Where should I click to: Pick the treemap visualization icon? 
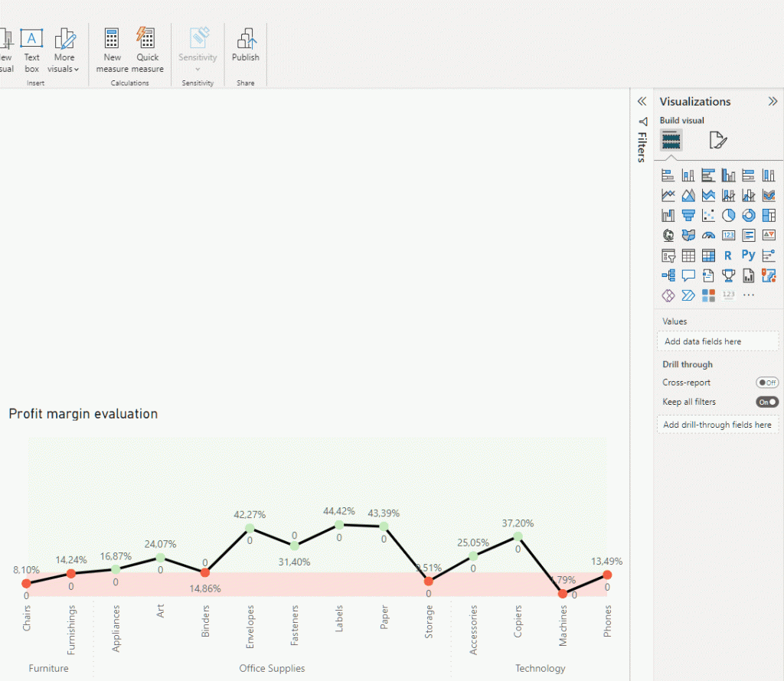pos(769,215)
